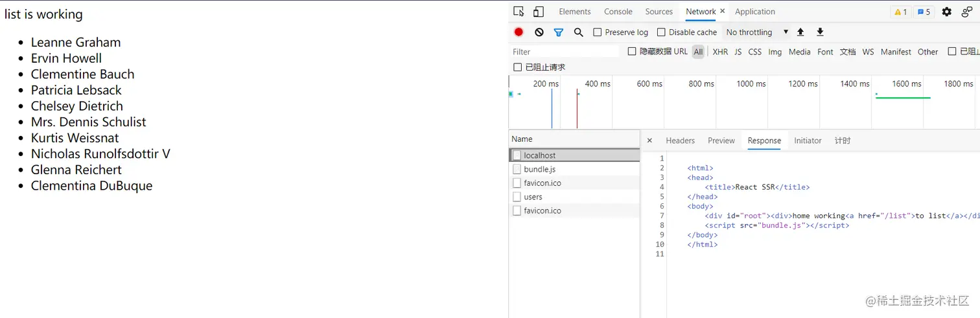Filter requests by WS
This screenshot has height=318, width=980.
tap(868, 52)
